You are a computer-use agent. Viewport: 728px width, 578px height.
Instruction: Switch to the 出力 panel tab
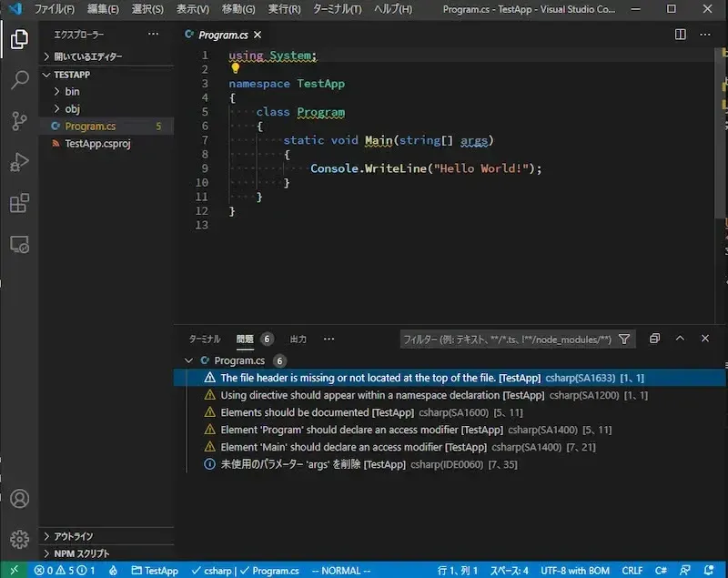(298, 339)
